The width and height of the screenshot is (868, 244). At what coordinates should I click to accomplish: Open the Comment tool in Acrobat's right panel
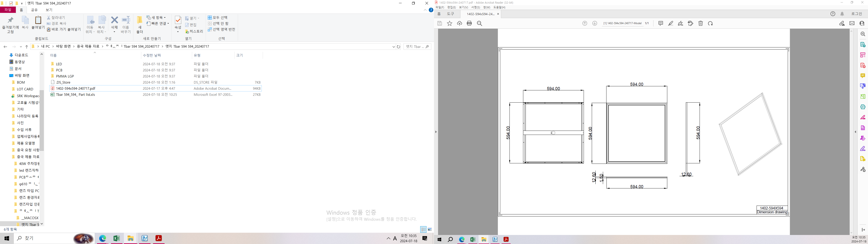[863, 76]
